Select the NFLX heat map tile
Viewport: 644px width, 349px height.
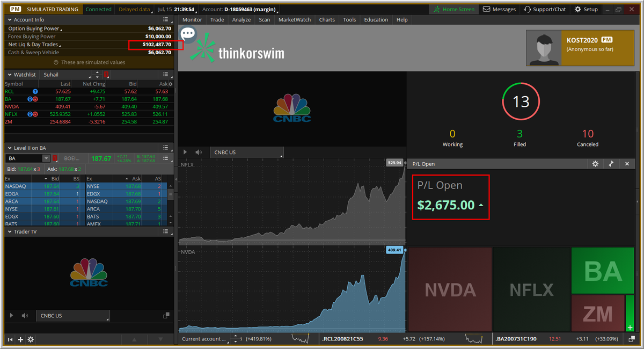pyautogui.click(x=531, y=289)
